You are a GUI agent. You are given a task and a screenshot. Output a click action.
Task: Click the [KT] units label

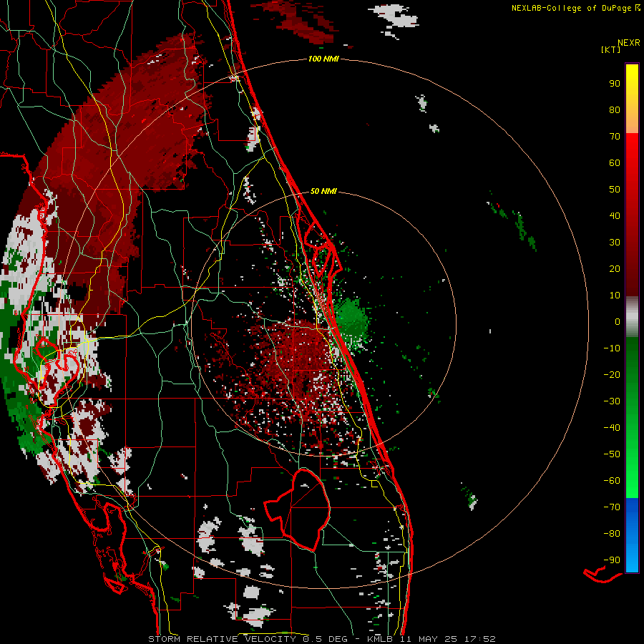611,49
